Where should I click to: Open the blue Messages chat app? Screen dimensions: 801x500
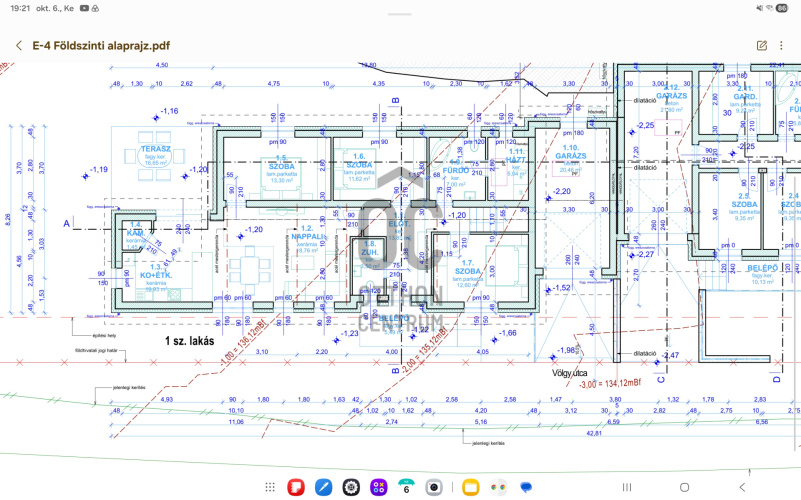click(526, 487)
